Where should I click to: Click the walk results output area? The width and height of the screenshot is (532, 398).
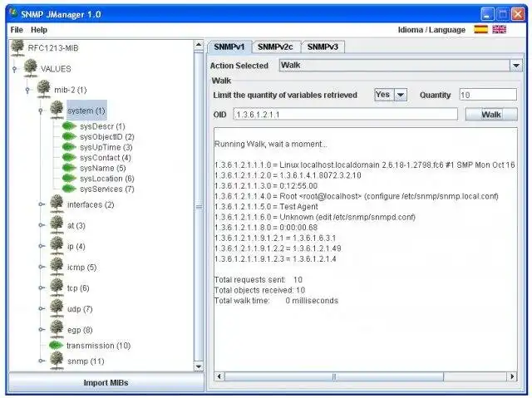(366, 250)
